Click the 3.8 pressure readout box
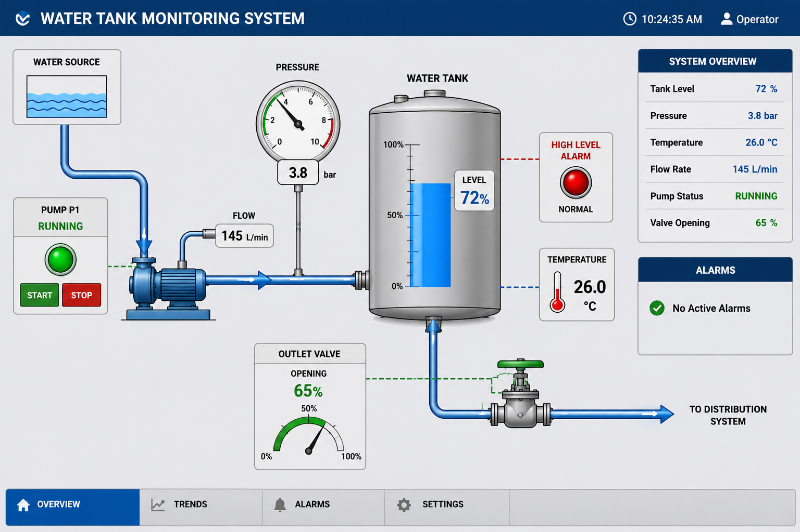This screenshot has height=532, width=800. pyautogui.click(x=298, y=172)
